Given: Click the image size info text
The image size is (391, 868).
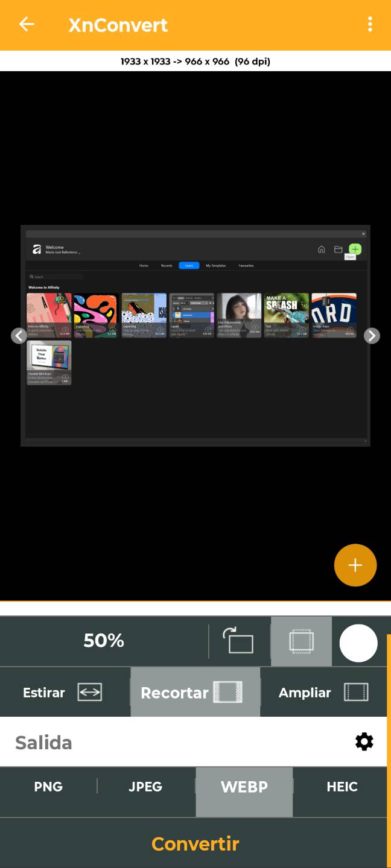Looking at the screenshot, I should (x=195, y=61).
